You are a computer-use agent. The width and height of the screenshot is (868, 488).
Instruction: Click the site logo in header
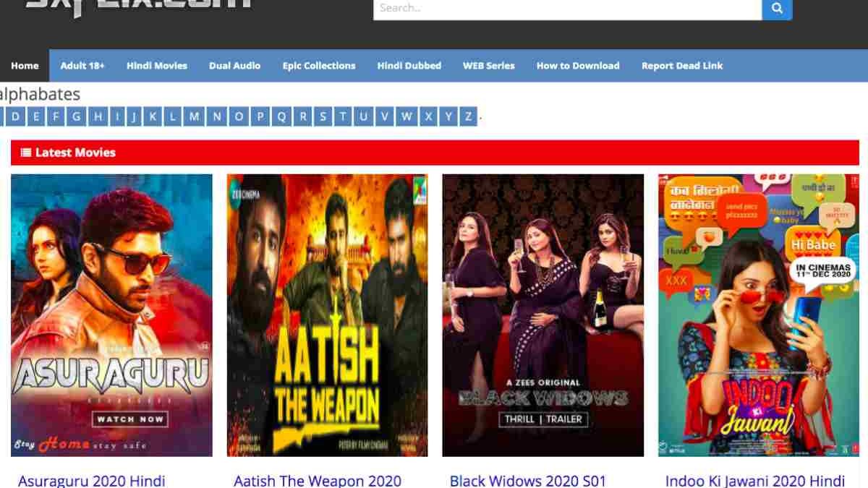click(x=139, y=7)
